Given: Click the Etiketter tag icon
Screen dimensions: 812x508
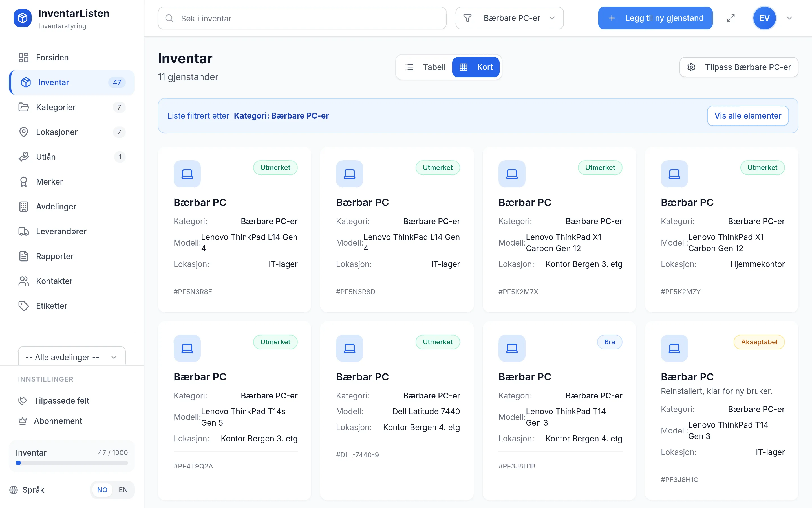Looking at the screenshot, I should pos(23,306).
